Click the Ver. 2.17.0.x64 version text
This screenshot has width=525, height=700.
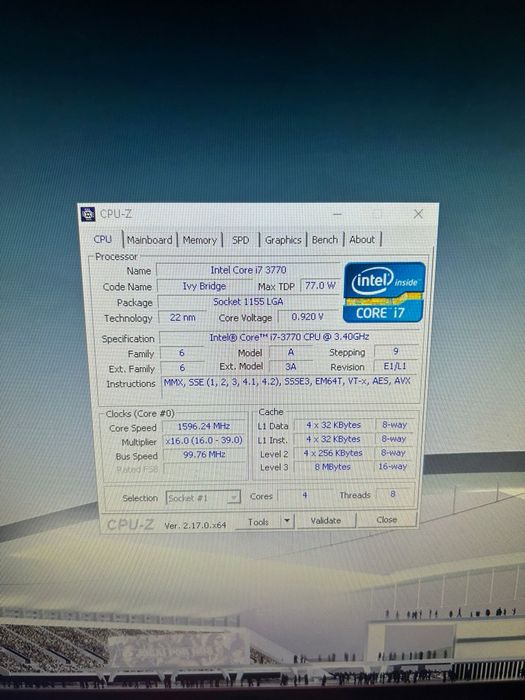coord(195,526)
